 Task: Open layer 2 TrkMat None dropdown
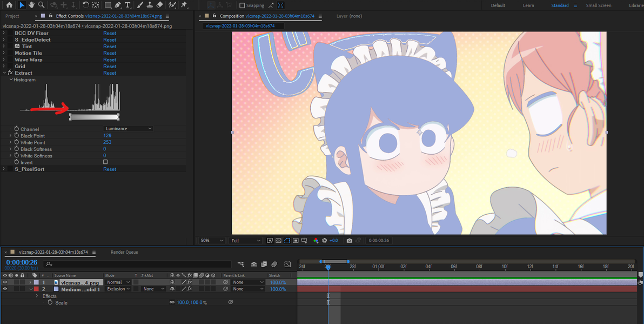(x=153, y=289)
